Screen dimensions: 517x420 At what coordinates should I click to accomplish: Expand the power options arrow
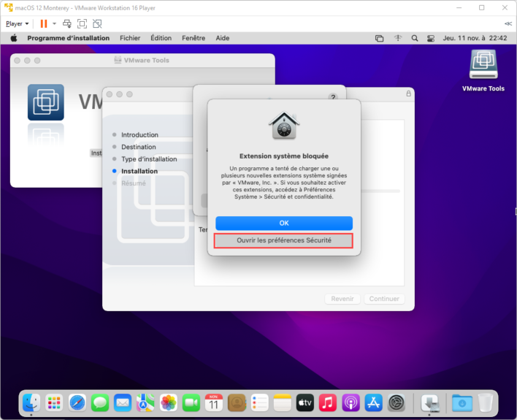pos(55,24)
